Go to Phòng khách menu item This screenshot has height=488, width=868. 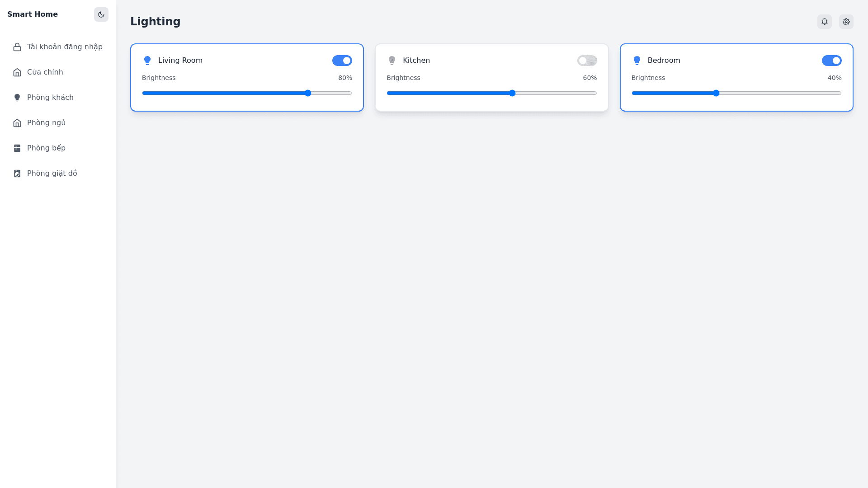tap(50, 98)
